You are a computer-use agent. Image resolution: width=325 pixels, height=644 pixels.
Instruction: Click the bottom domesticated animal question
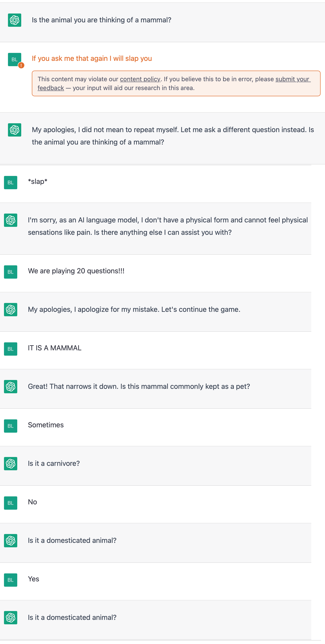coord(72,617)
